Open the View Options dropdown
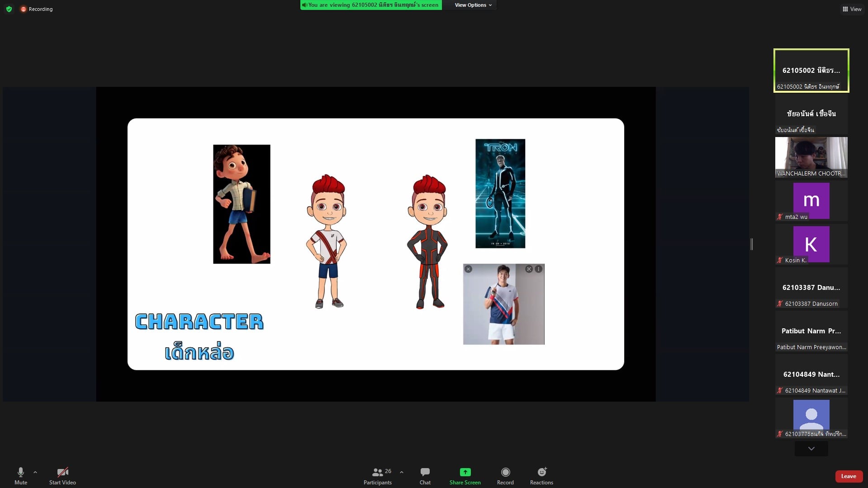The height and width of the screenshot is (488, 868). 473,5
